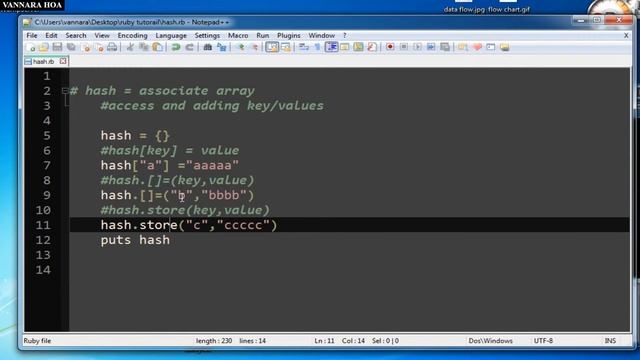The width and height of the screenshot is (640, 360).
Task: Click 'Ruby file' in the status bar
Action: click(37, 340)
